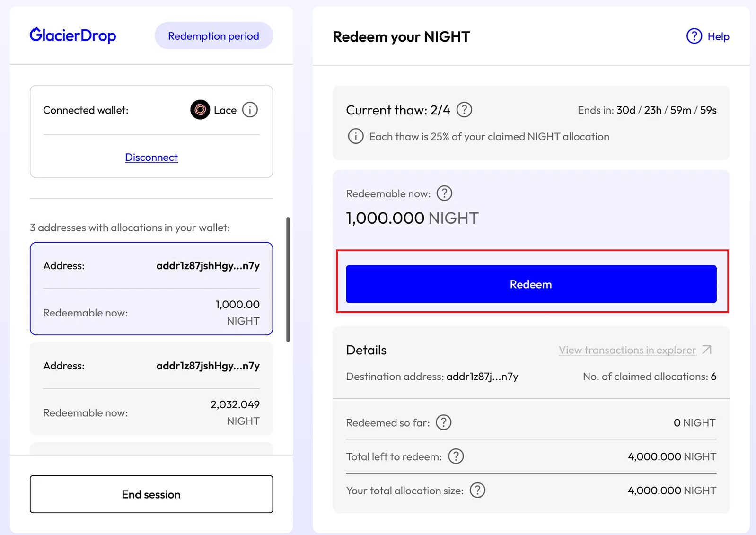Show help for Total left to redeem
Viewport: 756px width, 535px height.
tap(456, 456)
